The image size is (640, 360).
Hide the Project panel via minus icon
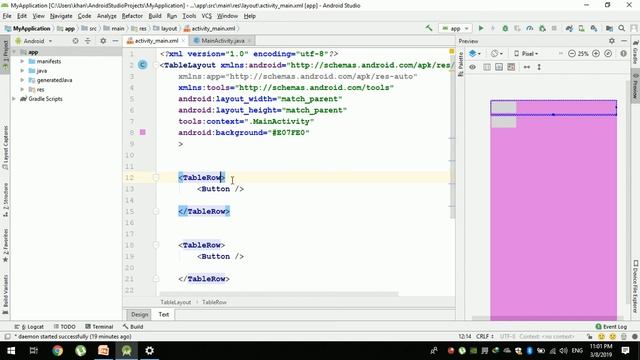coord(115,41)
